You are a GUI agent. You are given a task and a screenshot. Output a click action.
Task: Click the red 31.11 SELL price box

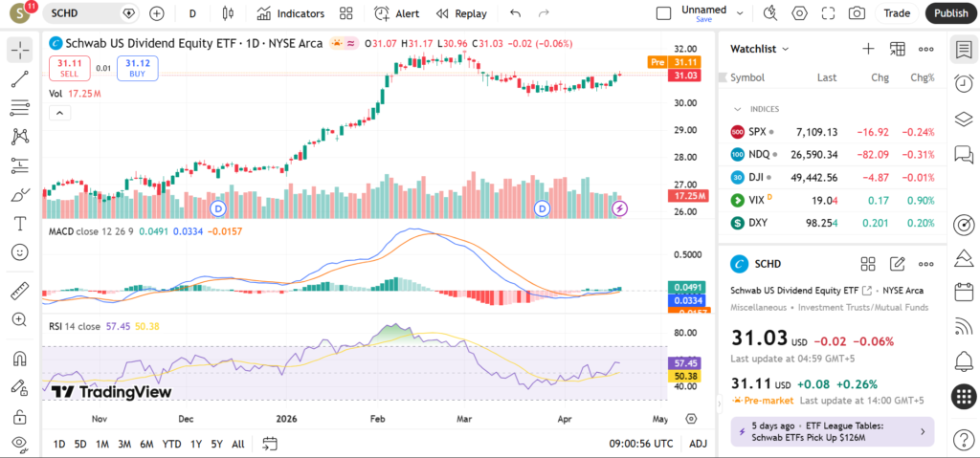pos(69,67)
